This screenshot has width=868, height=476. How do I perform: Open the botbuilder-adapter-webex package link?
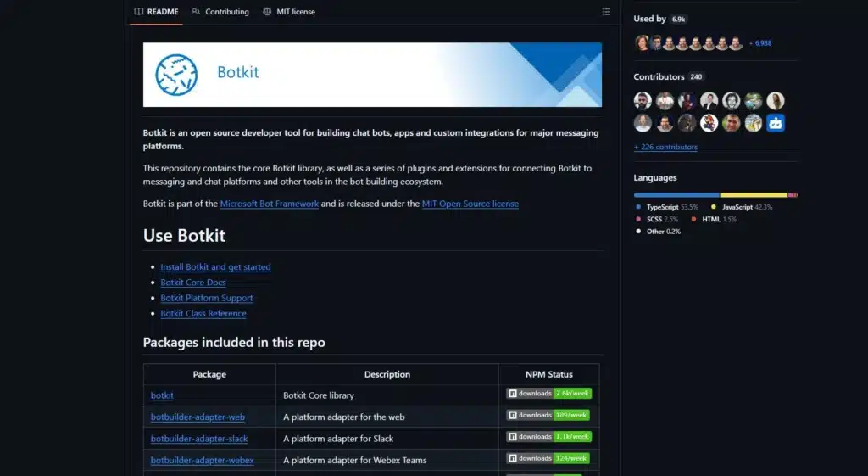click(202, 460)
